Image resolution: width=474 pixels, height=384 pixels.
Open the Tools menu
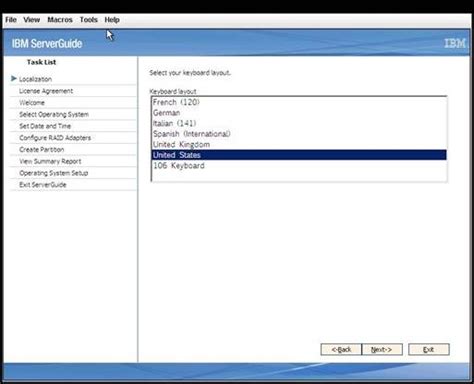[89, 20]
